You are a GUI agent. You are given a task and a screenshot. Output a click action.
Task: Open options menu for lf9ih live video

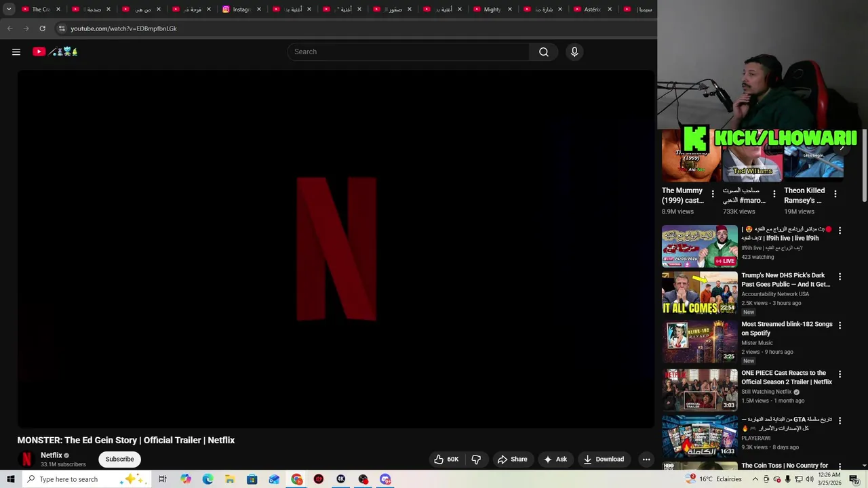(840, 230)
